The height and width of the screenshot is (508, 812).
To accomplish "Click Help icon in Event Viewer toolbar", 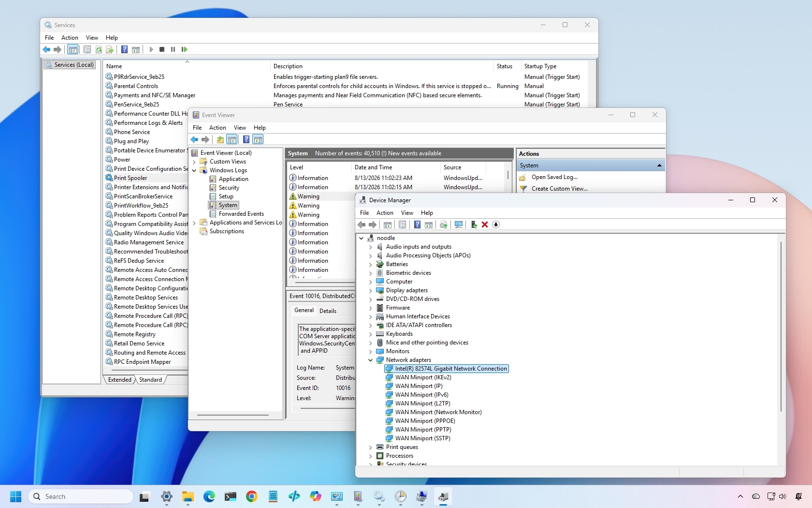I will click(246, 139).
